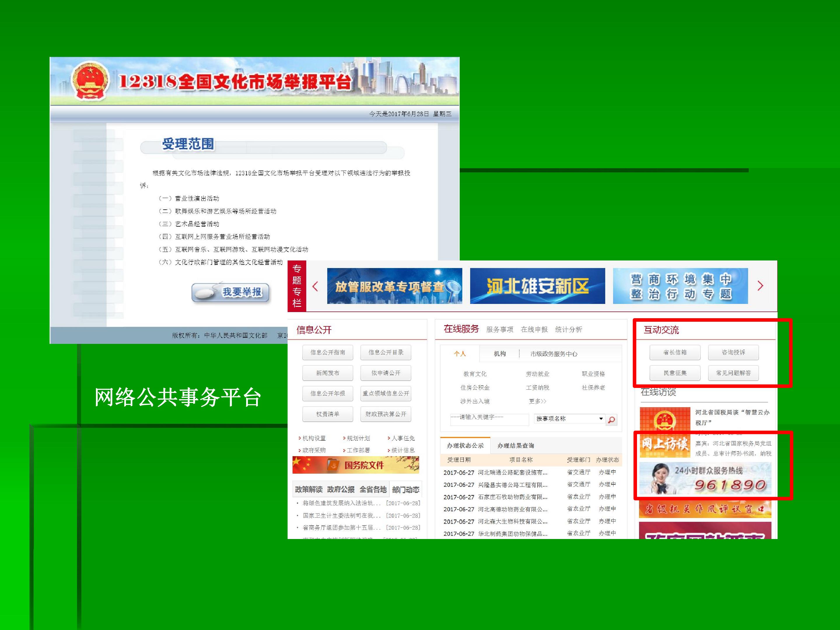Open the 放管服改革专项督查 banner
Screen dimensions: 840x630
(395, 286)
